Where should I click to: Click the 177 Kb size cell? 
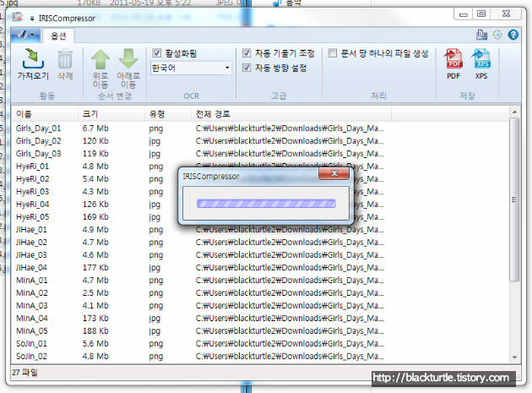(95, 268)
